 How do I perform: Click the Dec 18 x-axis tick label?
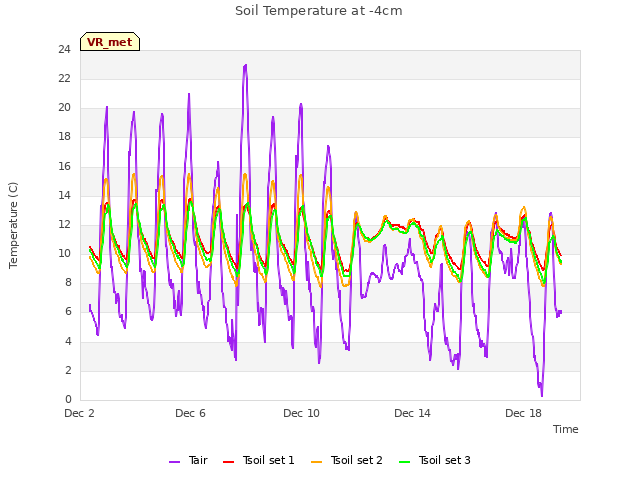click(x=523, y=413)
